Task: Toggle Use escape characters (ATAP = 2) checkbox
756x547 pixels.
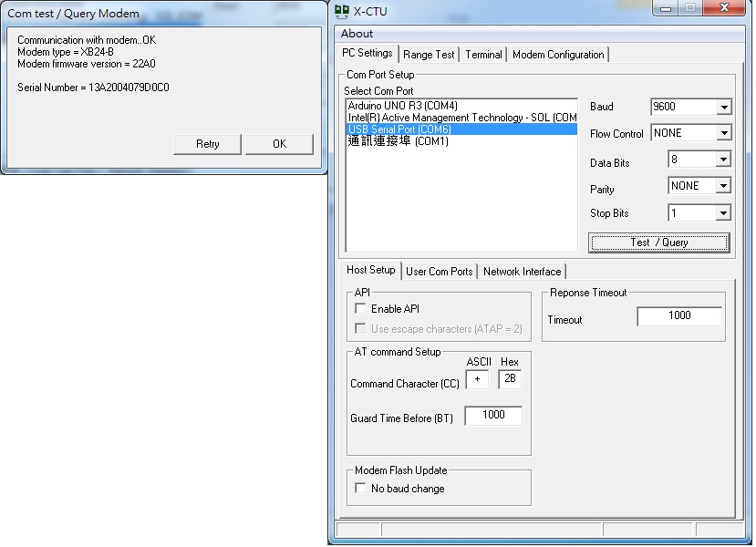Action: 360,329
